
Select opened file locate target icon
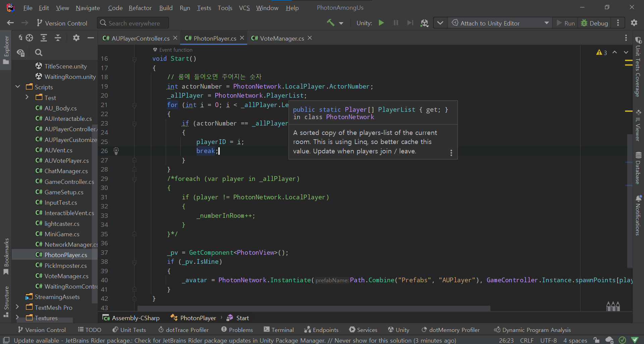(x=29, y=38)
